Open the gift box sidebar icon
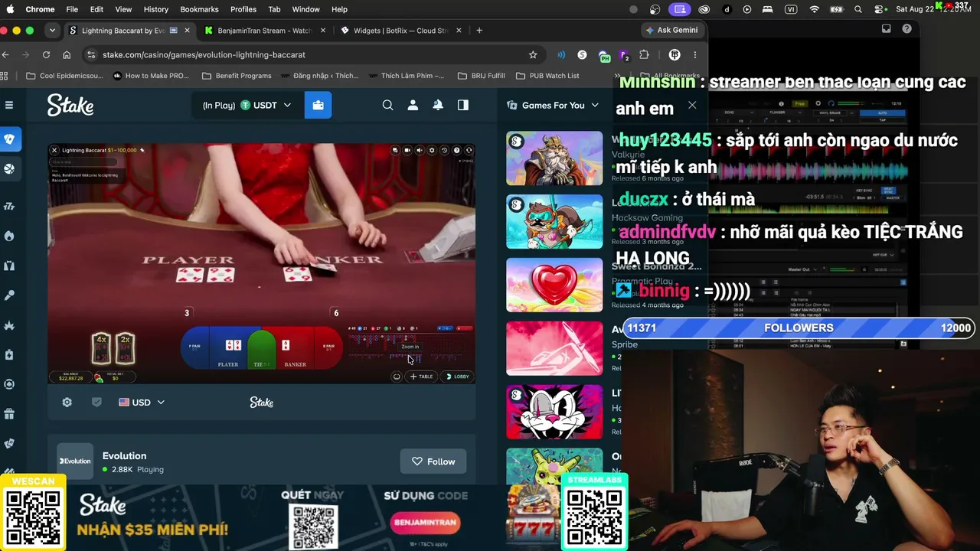This screenshot has width=980, height=551. [x=9, y=414]
